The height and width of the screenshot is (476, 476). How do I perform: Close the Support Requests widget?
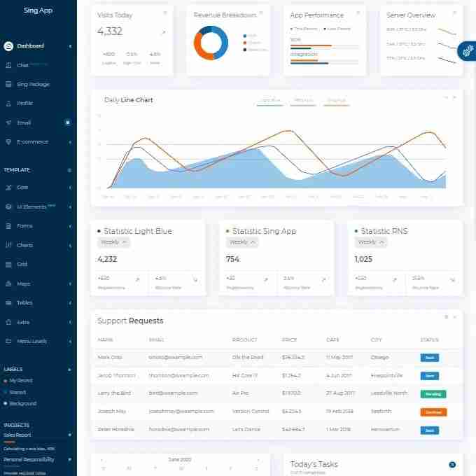click(455, 317)
